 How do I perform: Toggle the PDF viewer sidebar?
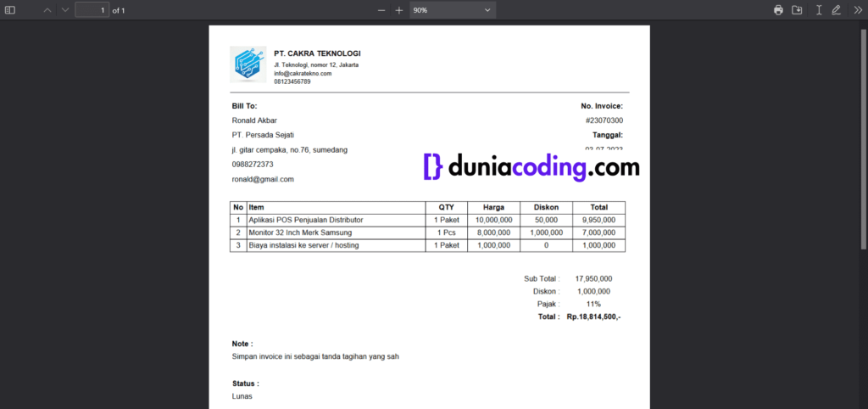point(10,10)
